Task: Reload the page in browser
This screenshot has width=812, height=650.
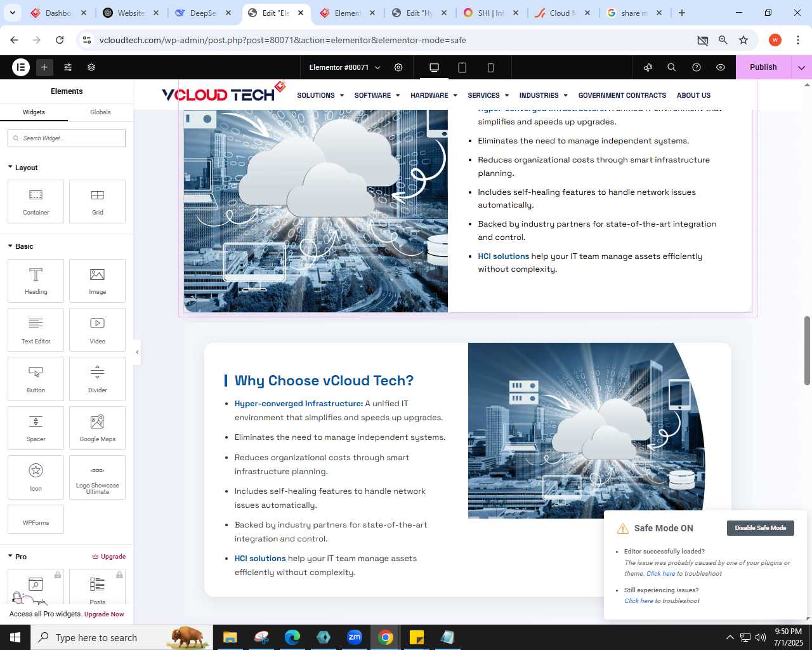Action: click(60, 40)
